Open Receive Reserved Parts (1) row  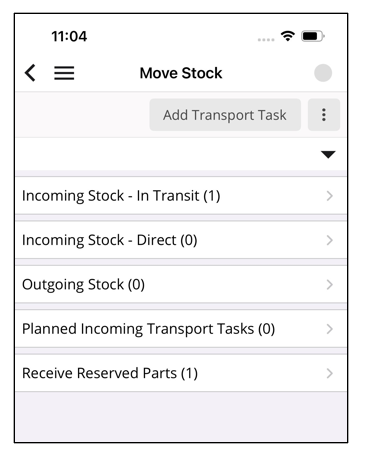(181, 373)
